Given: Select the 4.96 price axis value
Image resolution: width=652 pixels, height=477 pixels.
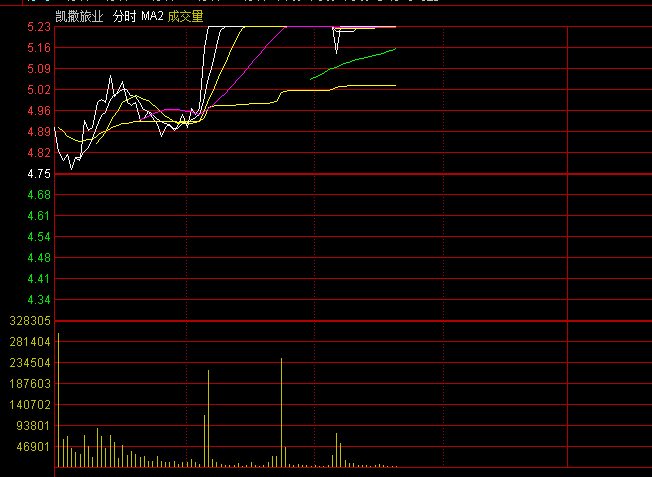Looking at the screenshot, I should point(39,111).
